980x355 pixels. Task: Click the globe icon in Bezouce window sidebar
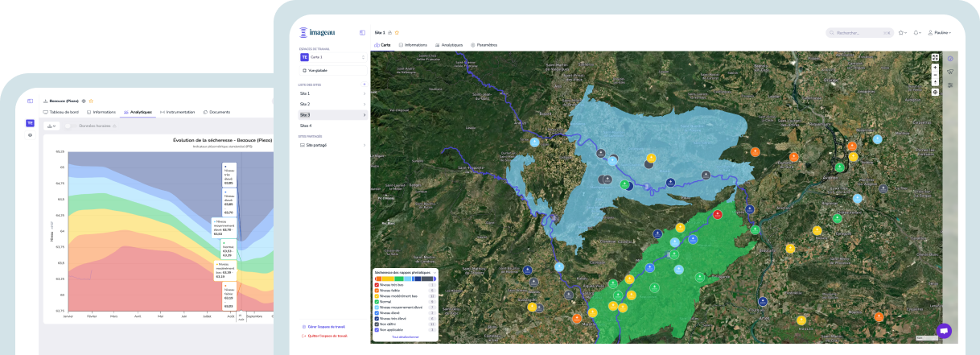(x=30, y=135)
